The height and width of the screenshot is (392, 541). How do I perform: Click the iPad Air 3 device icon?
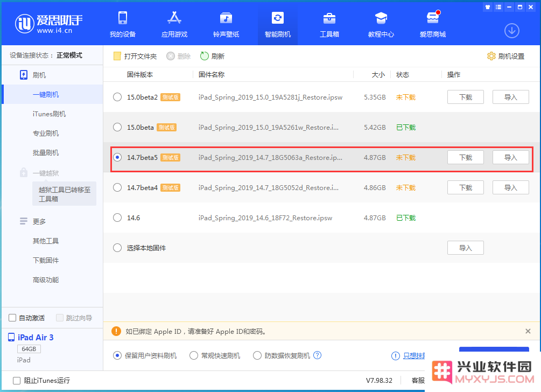click(11, 337)
